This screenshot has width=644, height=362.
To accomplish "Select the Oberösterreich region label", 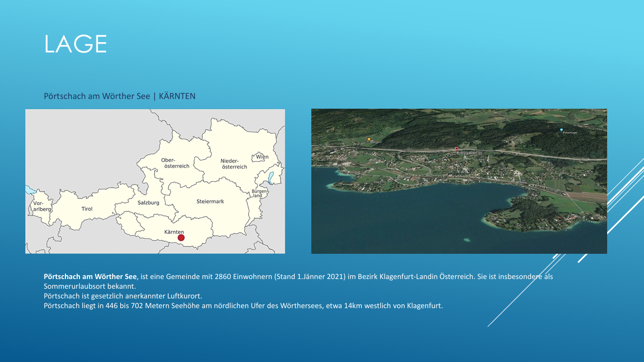I will pos(177,163).
